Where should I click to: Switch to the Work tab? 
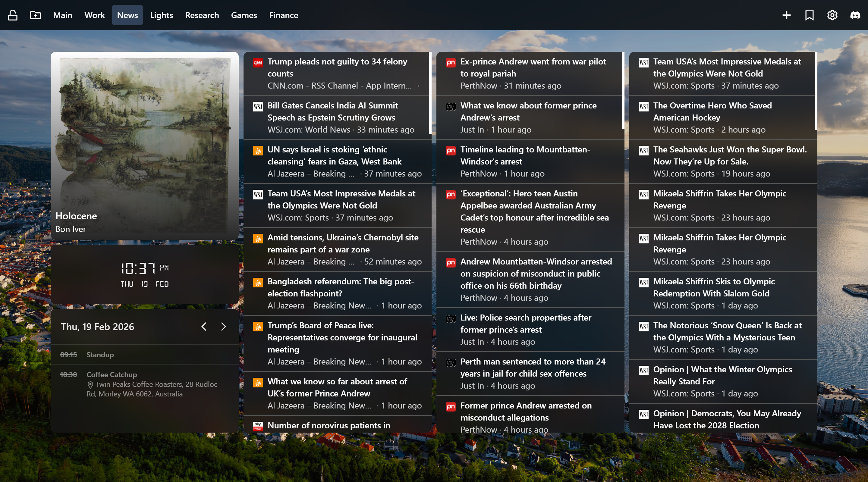tap(95, 15)
